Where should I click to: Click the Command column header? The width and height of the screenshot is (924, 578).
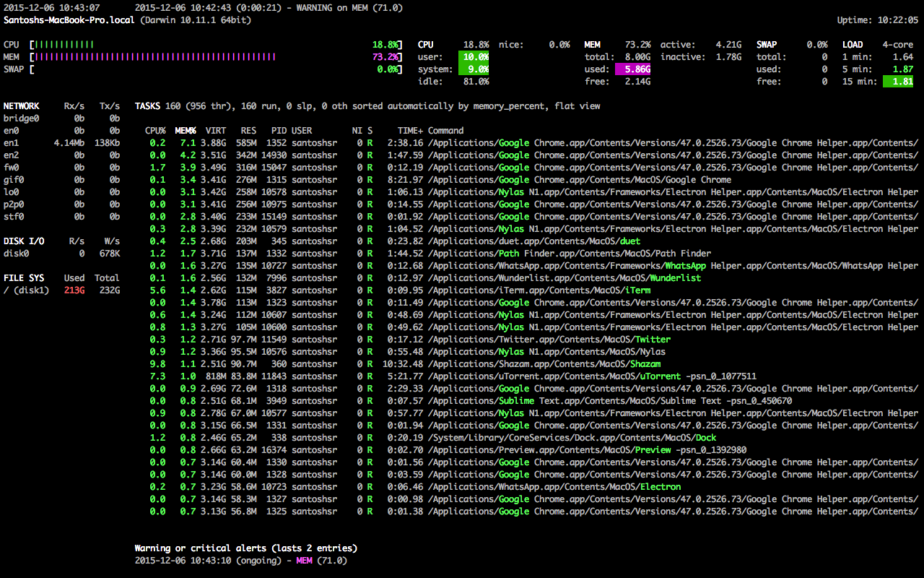click(446, 131)
